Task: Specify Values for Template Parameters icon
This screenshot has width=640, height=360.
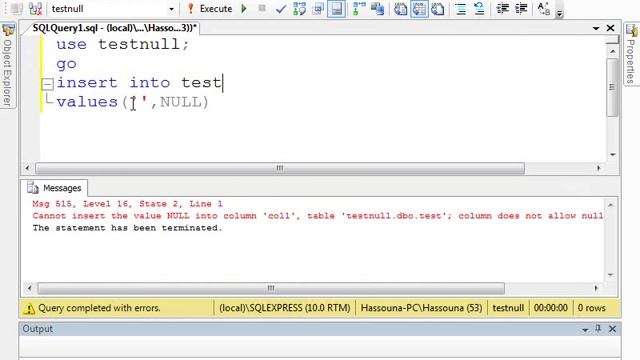Action: point(544,9)
